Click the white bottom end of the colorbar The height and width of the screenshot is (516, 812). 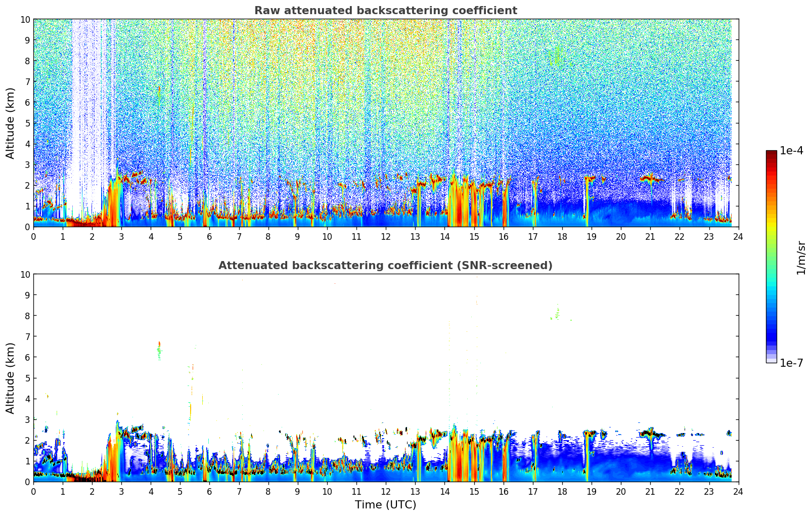click(x=771, y=360)
